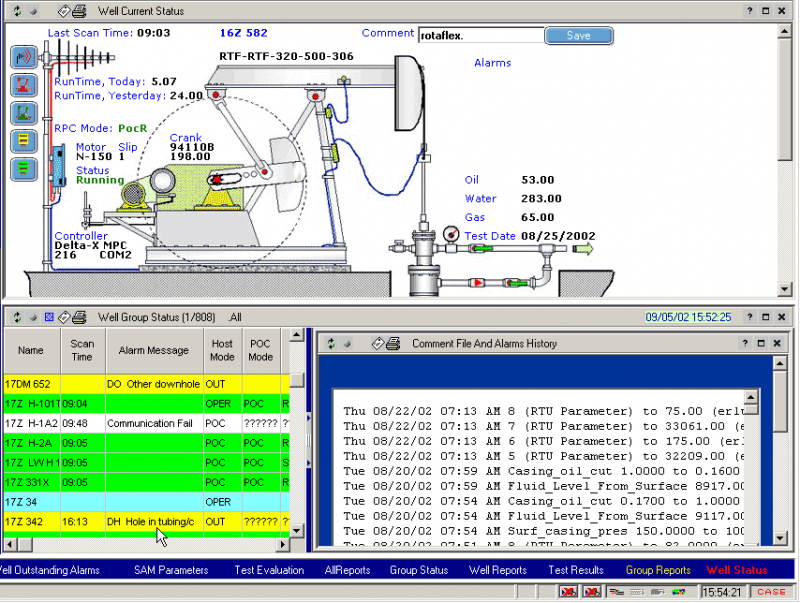800x603 pixels.
Task: Click the radio signal scan icon in the left sidebar
Action: click(x=23, y=57)
